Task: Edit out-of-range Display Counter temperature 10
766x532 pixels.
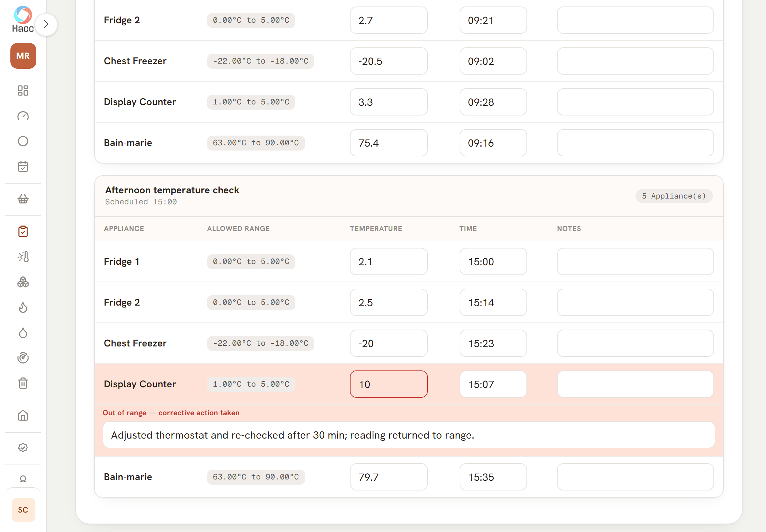Action: click(389, 384)
